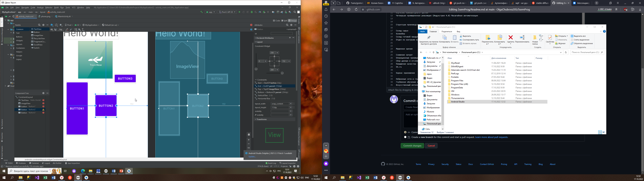The width and height of the screenshot is (644, 181).
Task: Select the create new branch radio option
Action: pos(405,137)
